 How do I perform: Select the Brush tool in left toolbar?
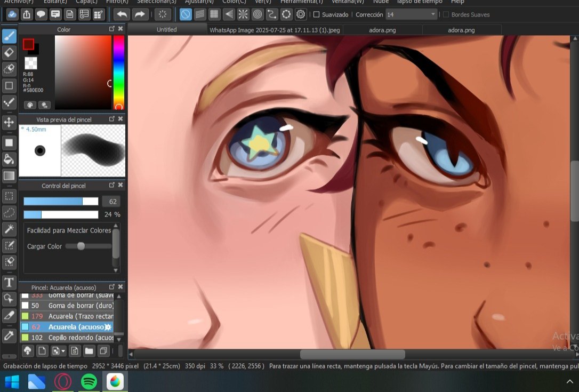point(9,36)
